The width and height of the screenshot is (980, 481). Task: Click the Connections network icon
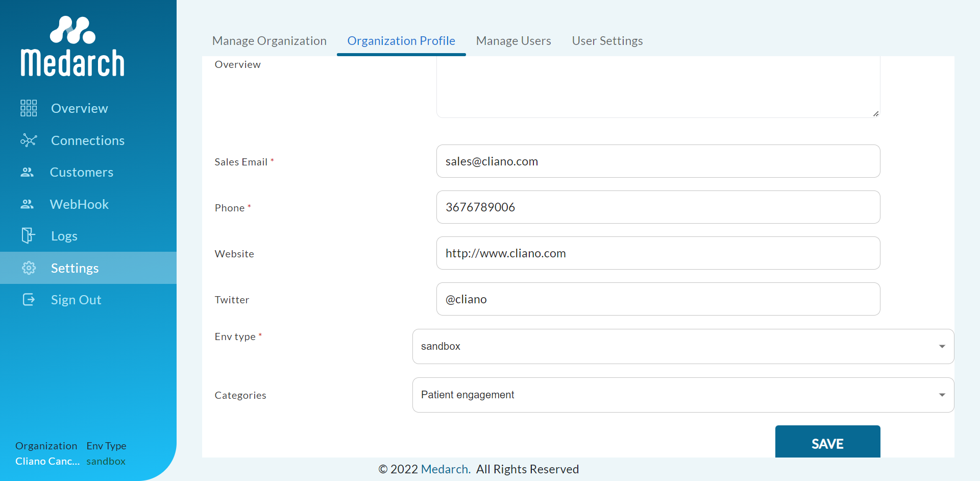click(29, 140)
